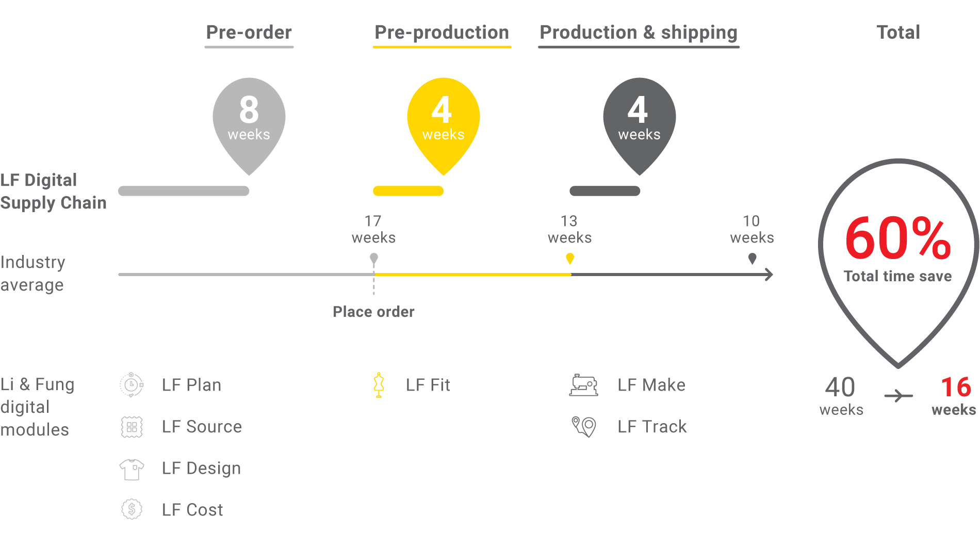Click the LF Track location pin icon
This screenshot has height=547, width=980.
[584, 427]
